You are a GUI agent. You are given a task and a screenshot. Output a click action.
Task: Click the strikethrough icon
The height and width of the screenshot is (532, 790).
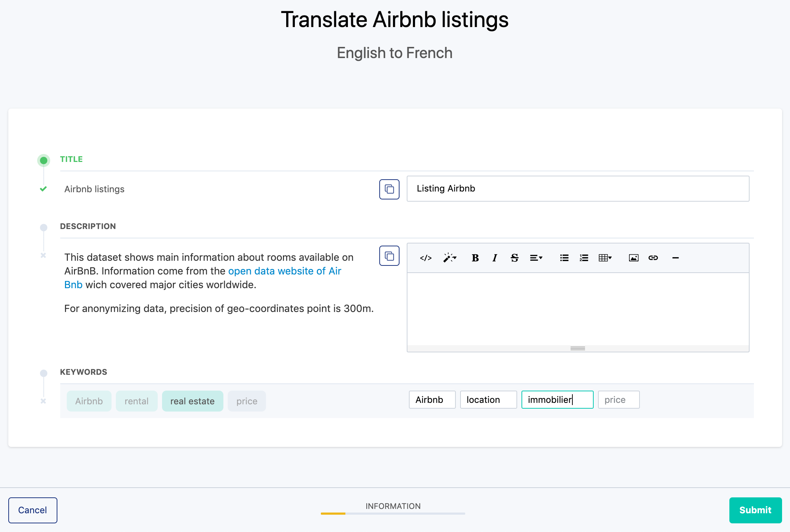pos(514,258)
